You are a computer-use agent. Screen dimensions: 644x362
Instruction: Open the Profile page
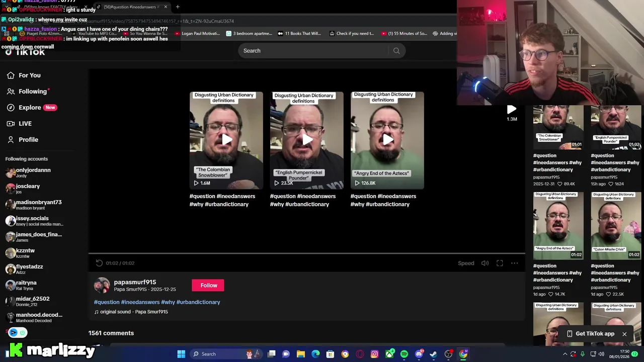tap(22, 140)
